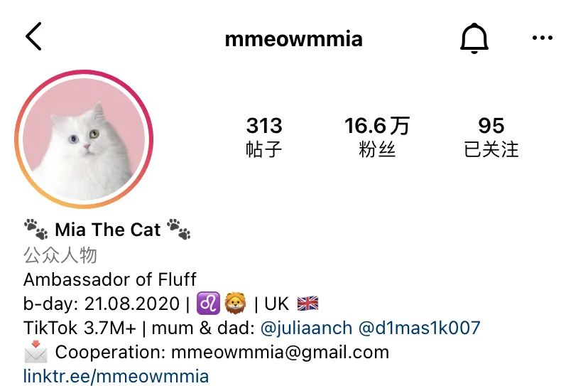The width and height of the screenshot is (588, 386).
Task: Tap the lion face emoji
Action: (236, 304)
